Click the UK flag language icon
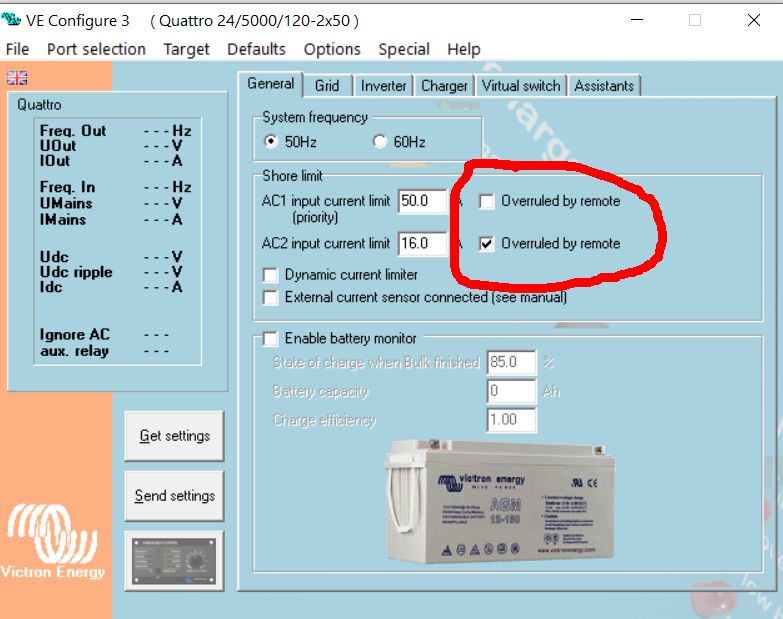This screenshot has height=619, width=783. 17,78
